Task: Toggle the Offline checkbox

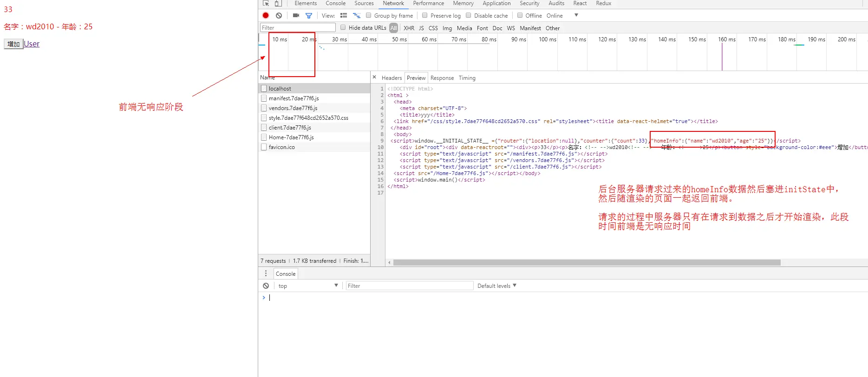Action: pyautogui.click(x=520, y=15)
